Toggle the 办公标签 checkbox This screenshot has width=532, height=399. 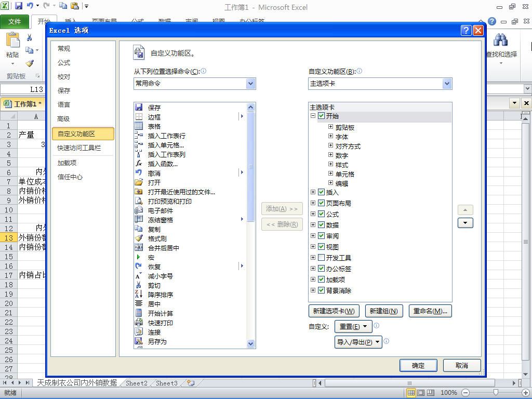321,269
